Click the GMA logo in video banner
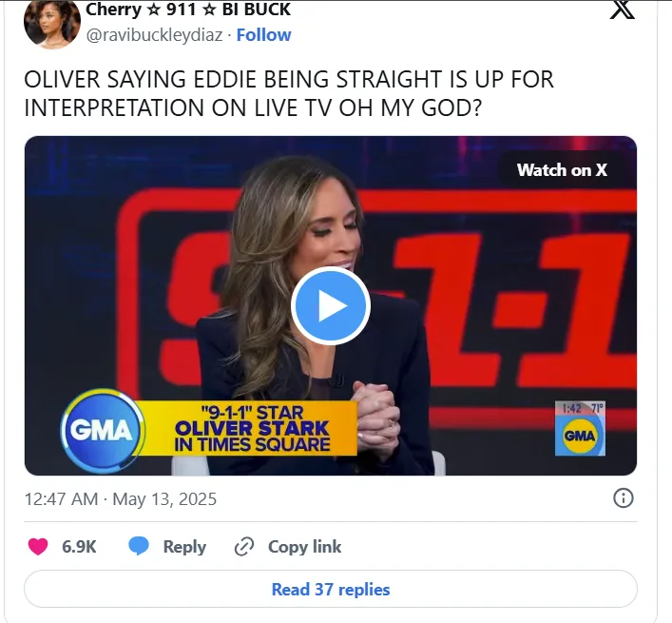This screenshot has width=672, height=623. 102,430
